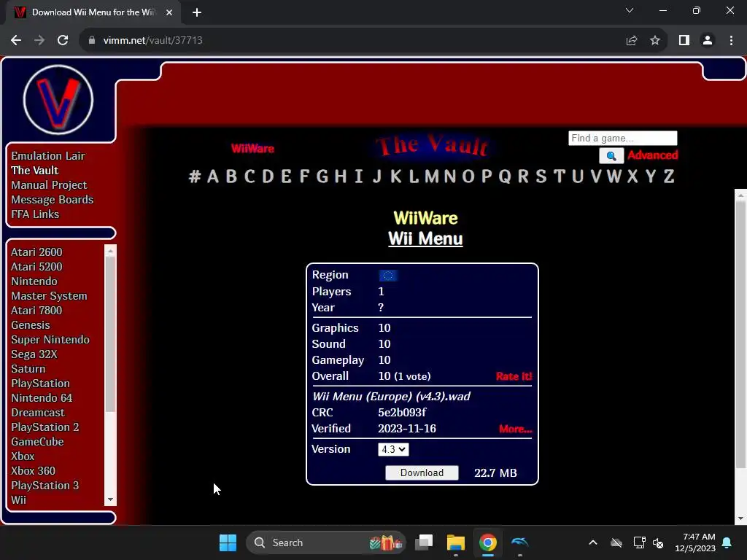
Task: Select Atari 2600 system
Action: point(36,252)
